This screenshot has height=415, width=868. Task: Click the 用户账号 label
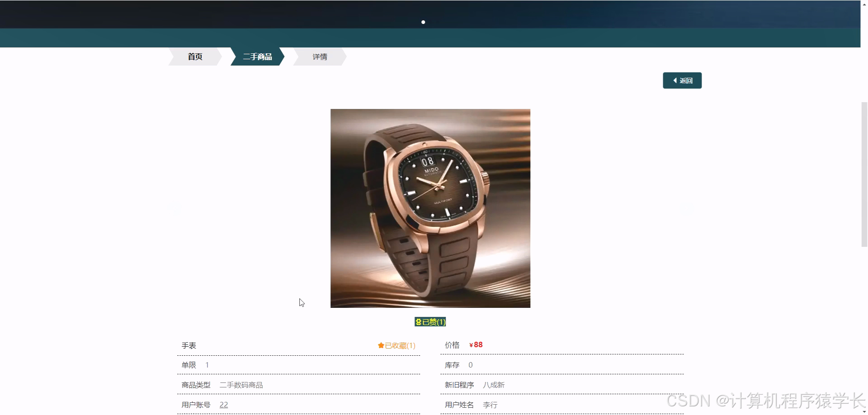196,405
